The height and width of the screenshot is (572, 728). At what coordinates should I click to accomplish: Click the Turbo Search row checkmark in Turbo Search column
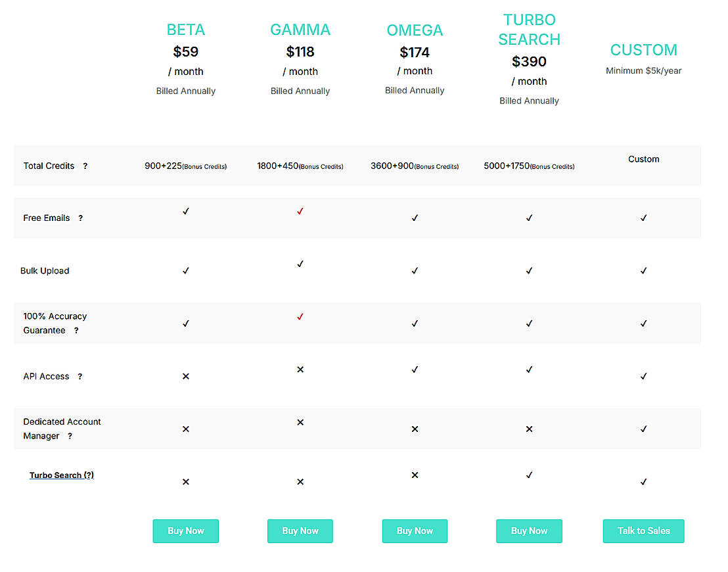(x=530, y=475)
